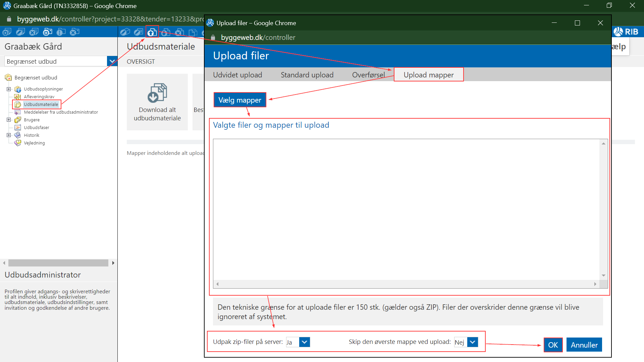Click Download alt udbudsmateriale tile
Viewport: 644px width, 362px height.
(157, 102)
